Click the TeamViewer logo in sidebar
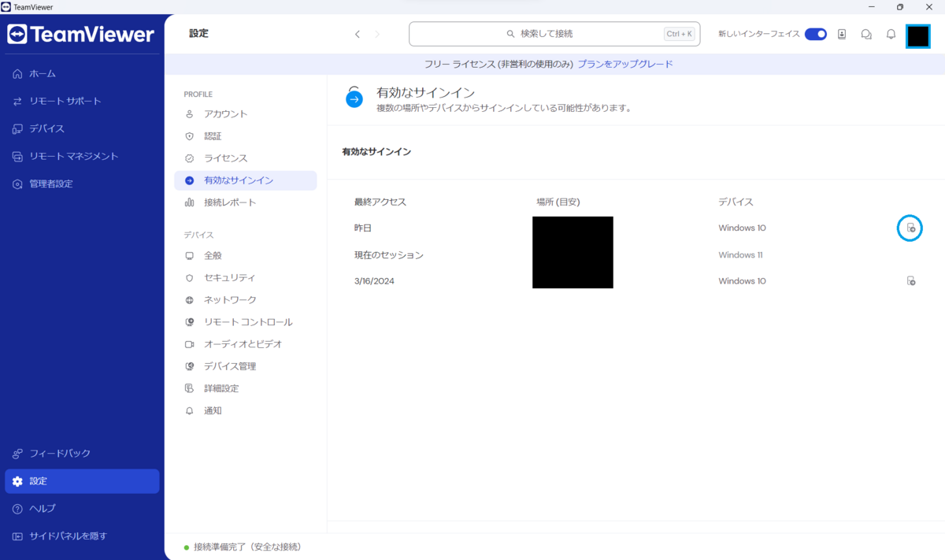This screenshot has width=945, height=560. 81,34
